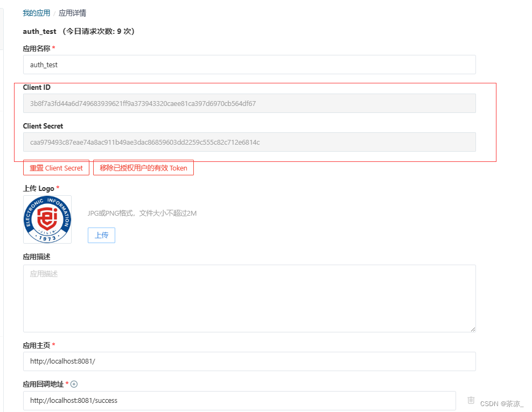Select the 应用详情 breadcrumb item
The height and width of the screenshot is (412, 532).
click(x=72, y=12)
